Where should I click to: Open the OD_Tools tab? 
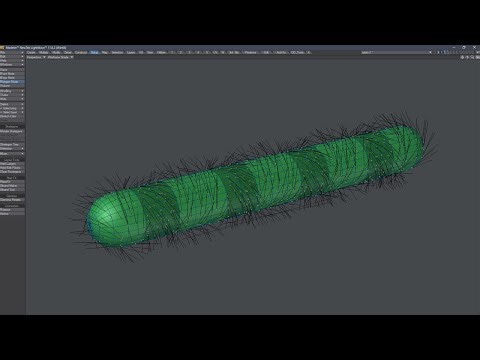tap(297, 52)
